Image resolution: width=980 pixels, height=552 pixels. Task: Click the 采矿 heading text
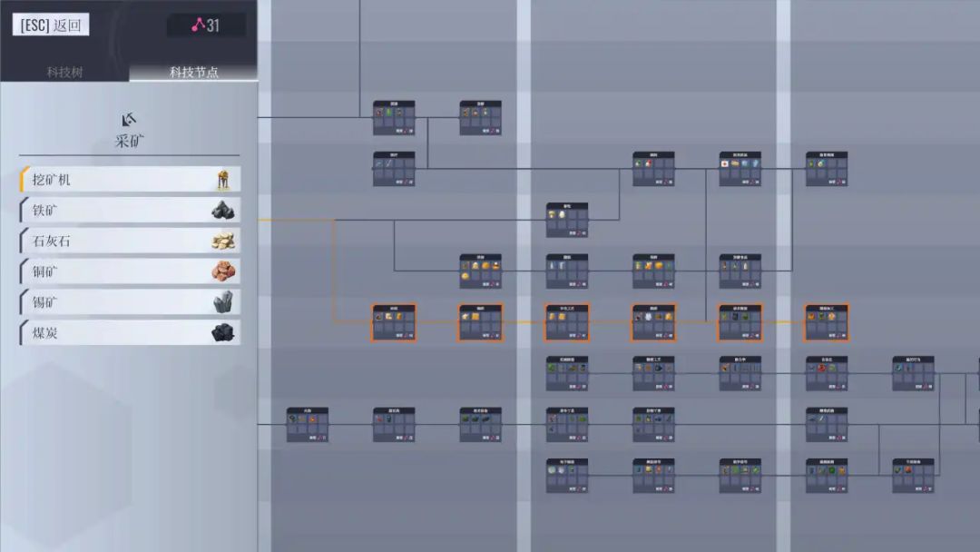pos(130,142)
